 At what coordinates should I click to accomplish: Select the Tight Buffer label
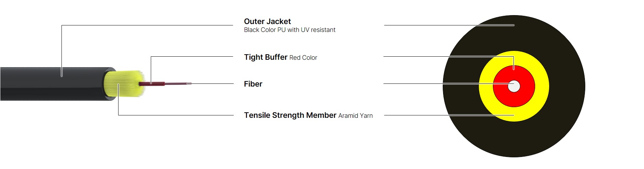[x=265, y=57]
